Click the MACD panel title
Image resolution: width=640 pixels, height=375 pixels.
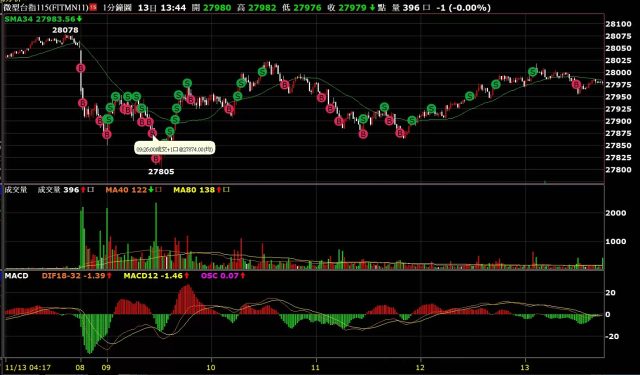point(16,275)
